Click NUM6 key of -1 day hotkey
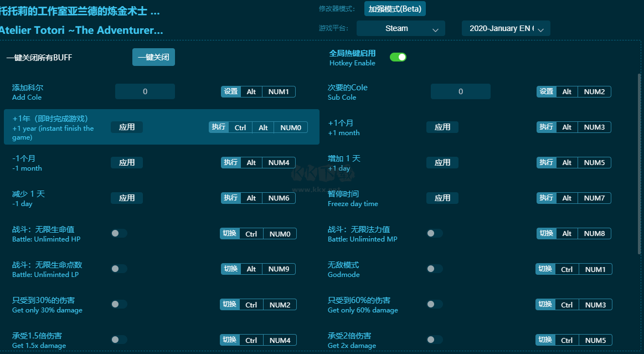Viewport: 644px width, 354px height. [x=279, y=198]
